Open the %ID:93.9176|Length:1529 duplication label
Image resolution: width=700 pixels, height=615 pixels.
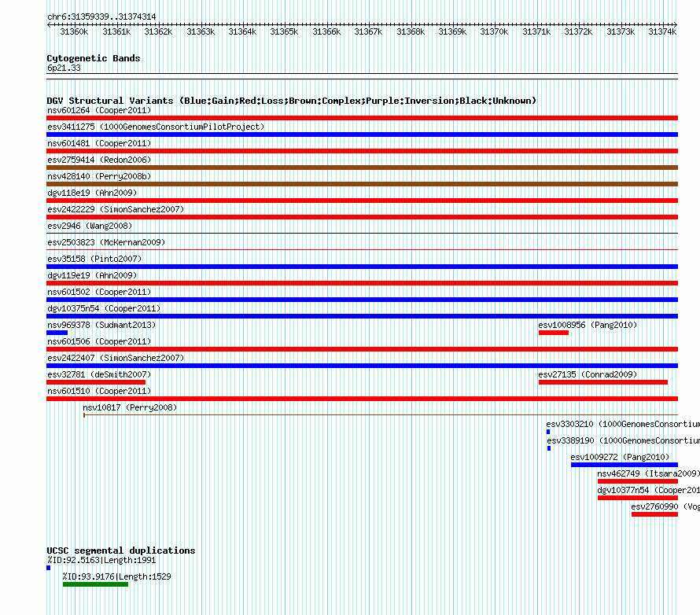coord(117,576)
